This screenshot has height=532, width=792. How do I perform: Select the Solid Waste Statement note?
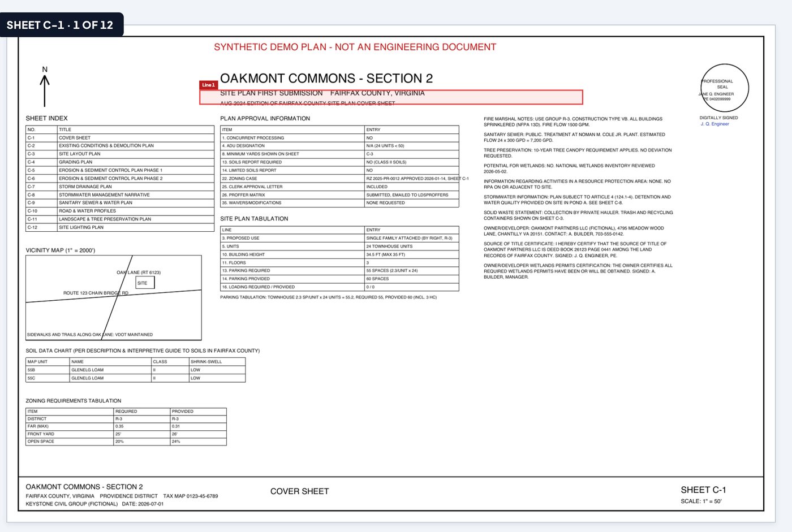click(578, 215)
